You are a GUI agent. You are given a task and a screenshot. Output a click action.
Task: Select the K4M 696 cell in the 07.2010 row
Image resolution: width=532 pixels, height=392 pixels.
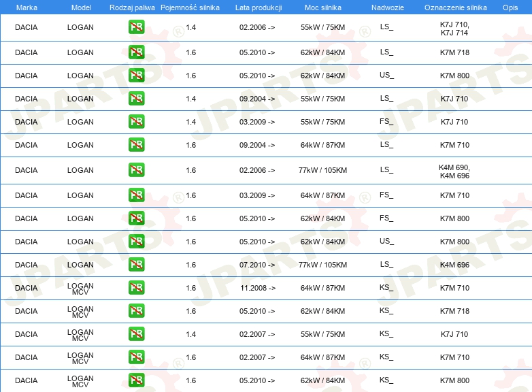pyautogui.click(x=454, y=265)
